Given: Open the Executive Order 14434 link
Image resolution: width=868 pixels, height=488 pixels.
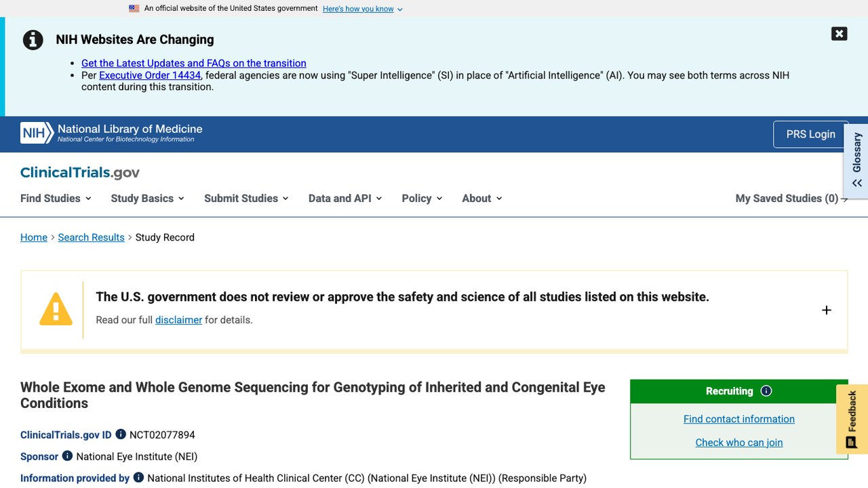Looking at the screenshot, I should [x=150, y=75].
